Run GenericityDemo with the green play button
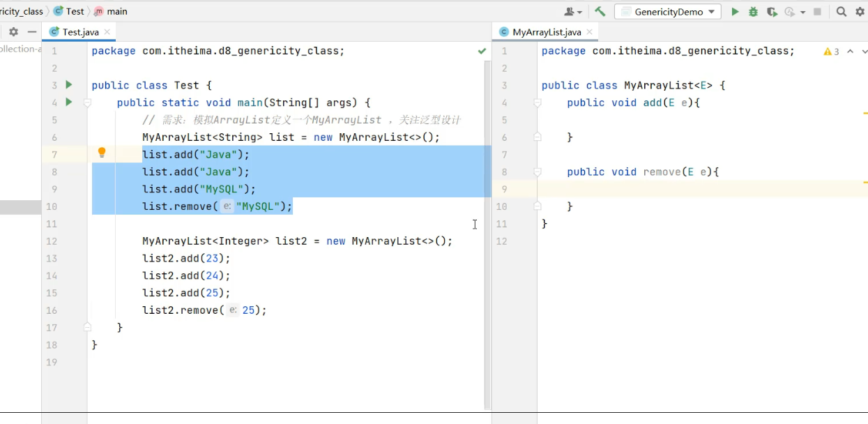868x424 pixels. point(735,12)
